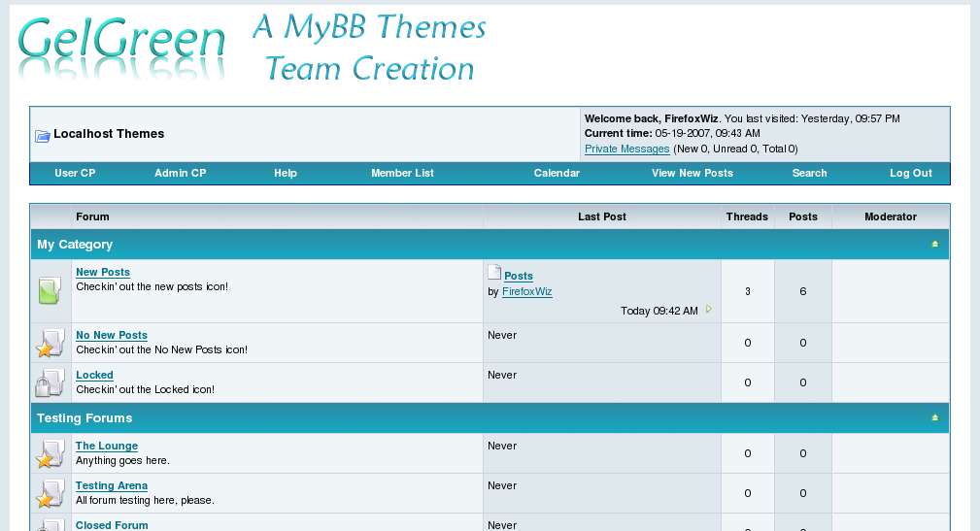Open the Private Messages link
This screenshot has width=980, height=531.
click(x=626, y=149)
